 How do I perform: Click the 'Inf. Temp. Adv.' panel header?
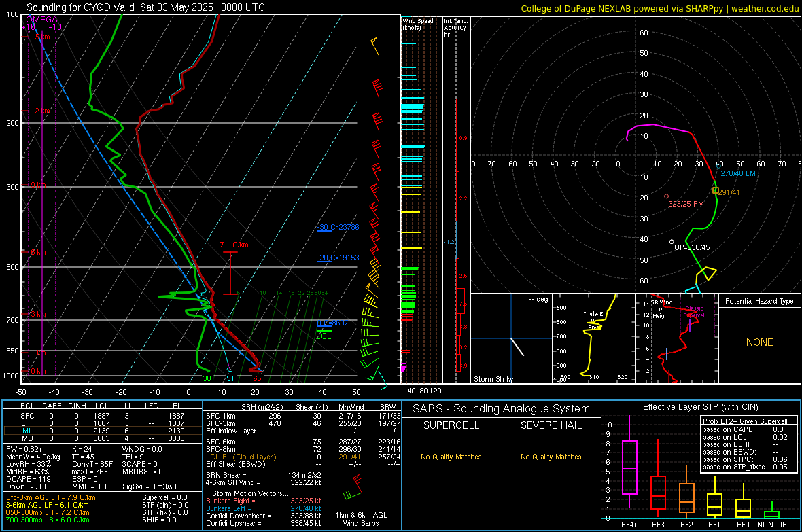[x=455, y=28]
